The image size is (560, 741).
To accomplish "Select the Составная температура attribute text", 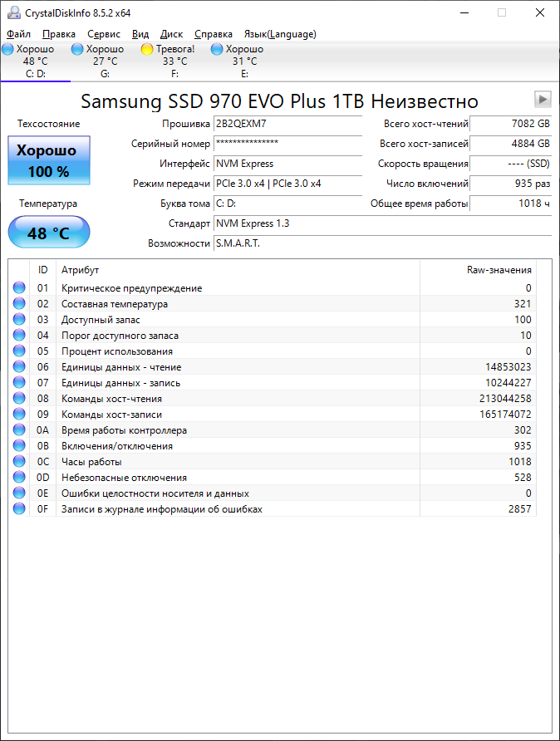I will (115, 304).
